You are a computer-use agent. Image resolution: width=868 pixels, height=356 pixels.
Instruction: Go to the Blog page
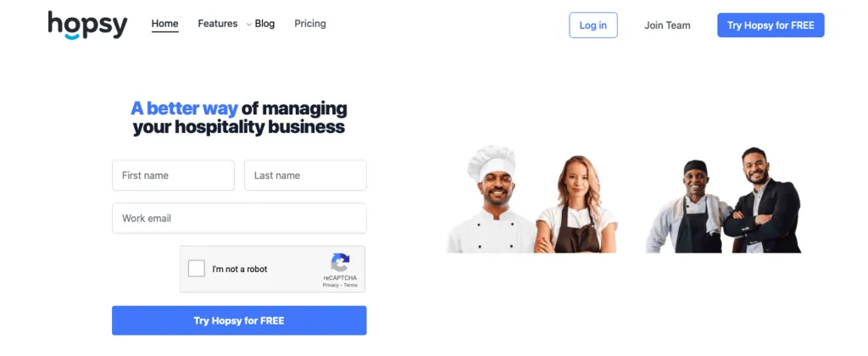click(x=264, y=24)
